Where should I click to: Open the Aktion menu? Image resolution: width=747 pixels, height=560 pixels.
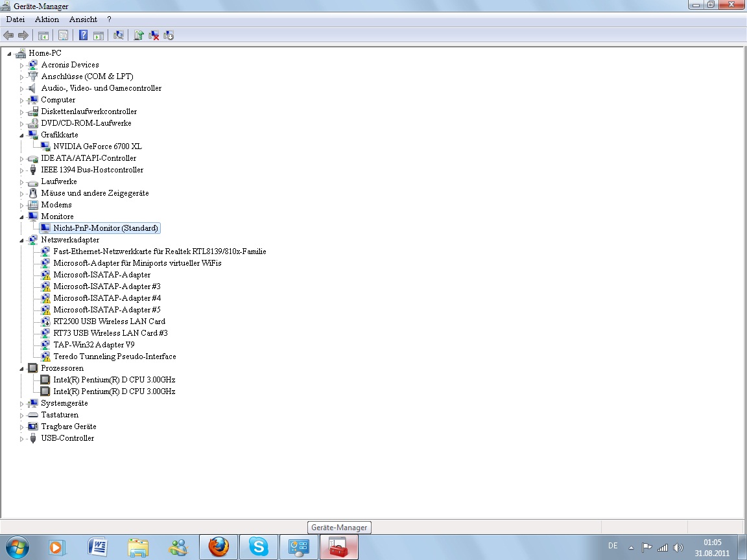(x=47, y=19)
